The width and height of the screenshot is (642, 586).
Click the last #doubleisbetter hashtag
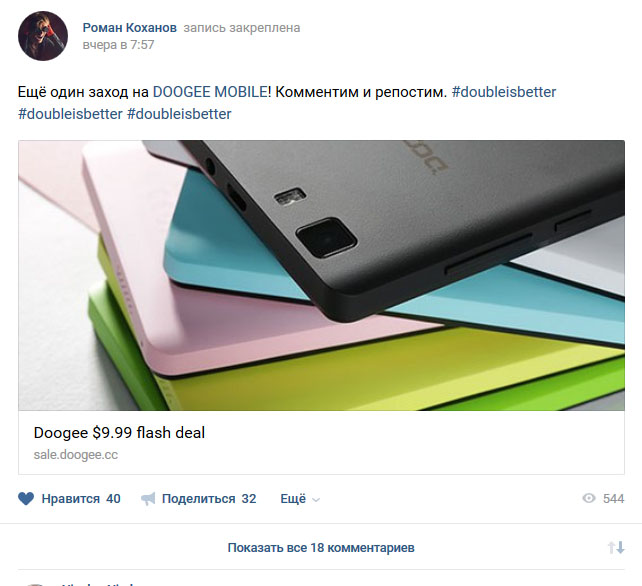click(x=179, y=114)
